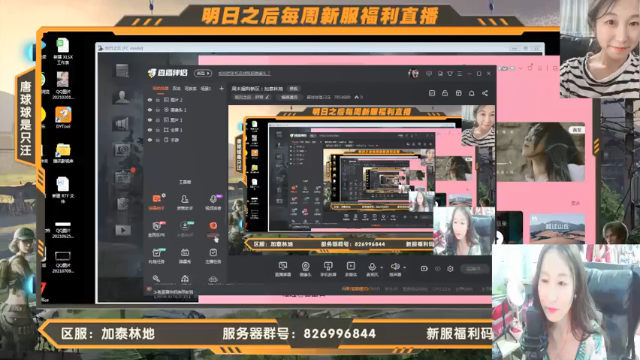The width and height of the screenshot is (640, 360).
Task: Open the mode pill beside the 直播伴侣 logo
Action: [x=203, y=73]
